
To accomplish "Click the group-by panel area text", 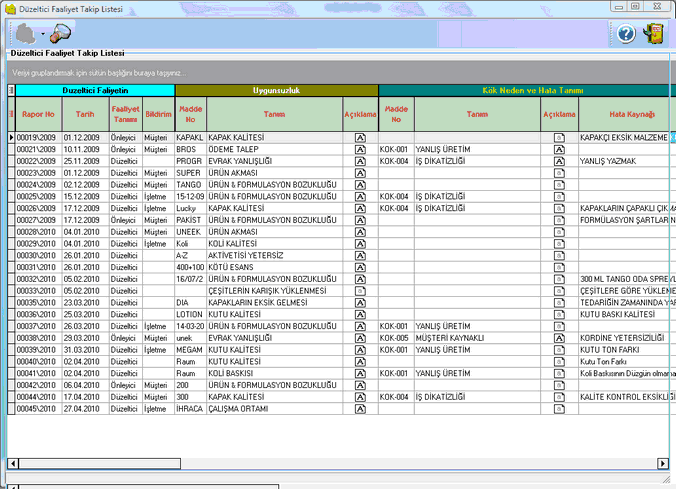I will click(x=99, y=73).
